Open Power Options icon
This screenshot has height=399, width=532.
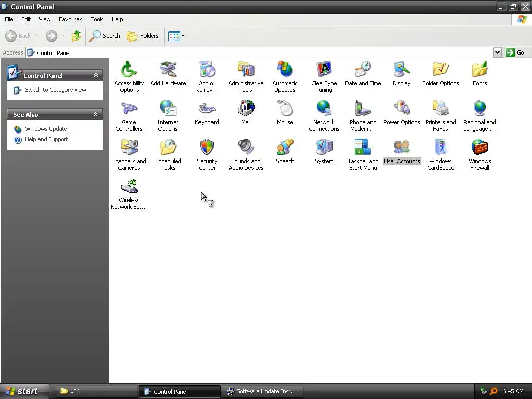pos(402,109)
